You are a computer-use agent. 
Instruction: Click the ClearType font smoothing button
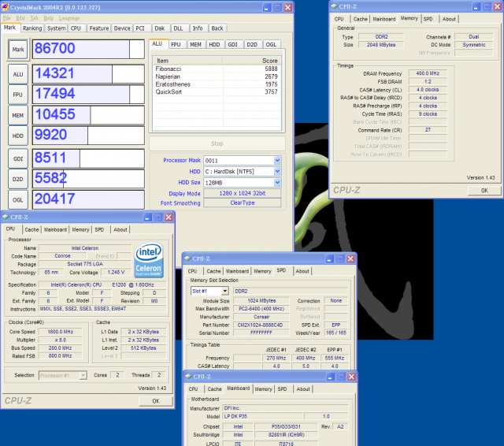click(x=243, y=203)
